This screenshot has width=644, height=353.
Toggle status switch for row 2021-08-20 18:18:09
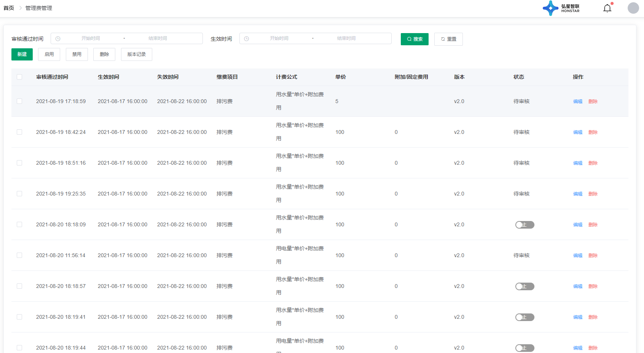click(x=524, y=225)
